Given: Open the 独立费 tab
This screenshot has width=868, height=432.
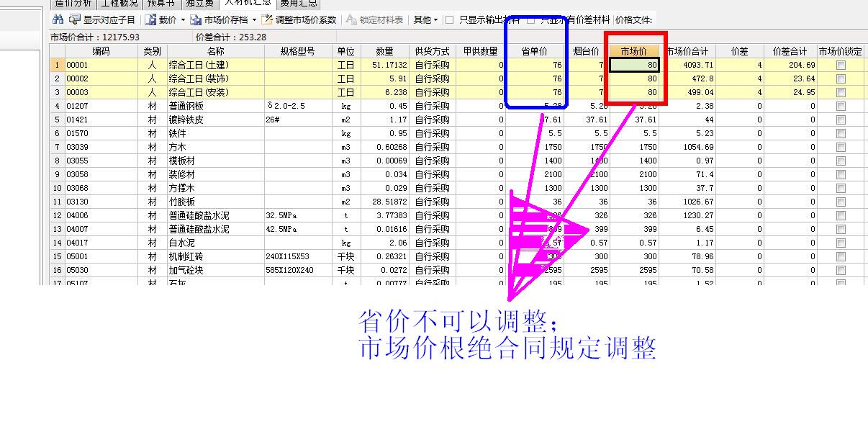Looking at the screenshot, I should [199, 3].
